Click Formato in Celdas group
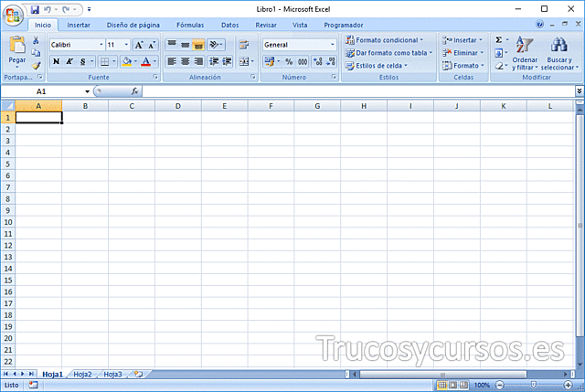The height and width of the screenshot is (392, 585). 463,66
